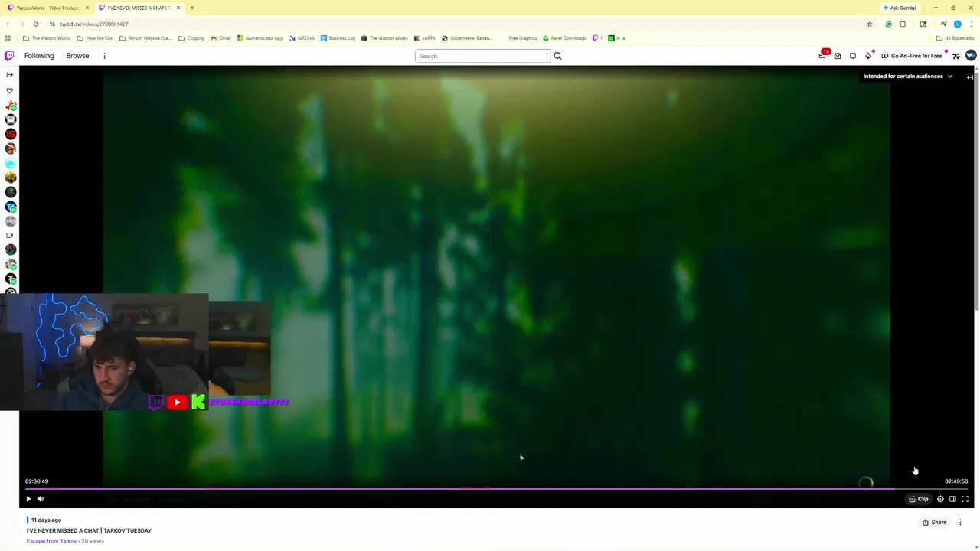Screen dimensions: 980x551
Task: Open video player settings gear
Action: (x=940, y=499)
